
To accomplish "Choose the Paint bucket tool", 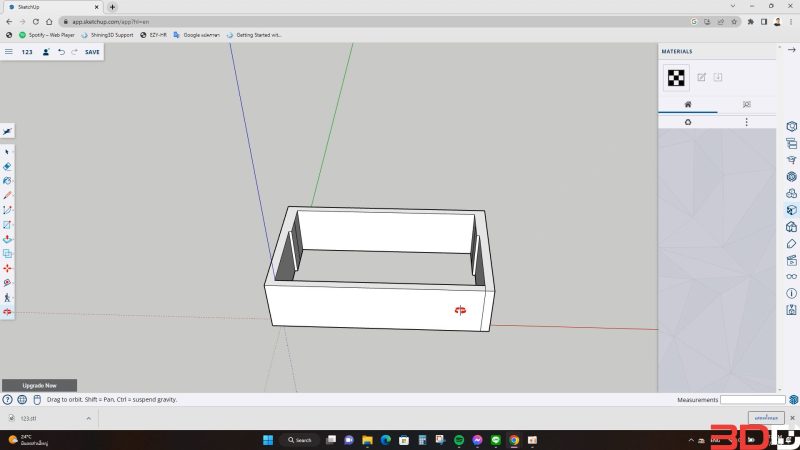I will pos(7,181).
